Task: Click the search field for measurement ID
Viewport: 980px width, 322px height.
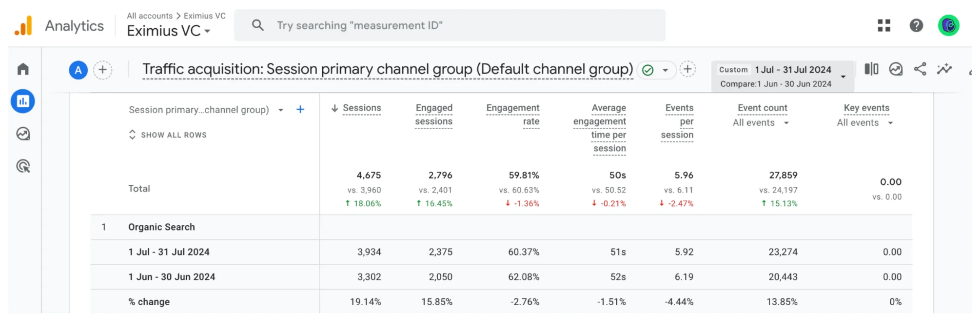Action: coord(450,25)
